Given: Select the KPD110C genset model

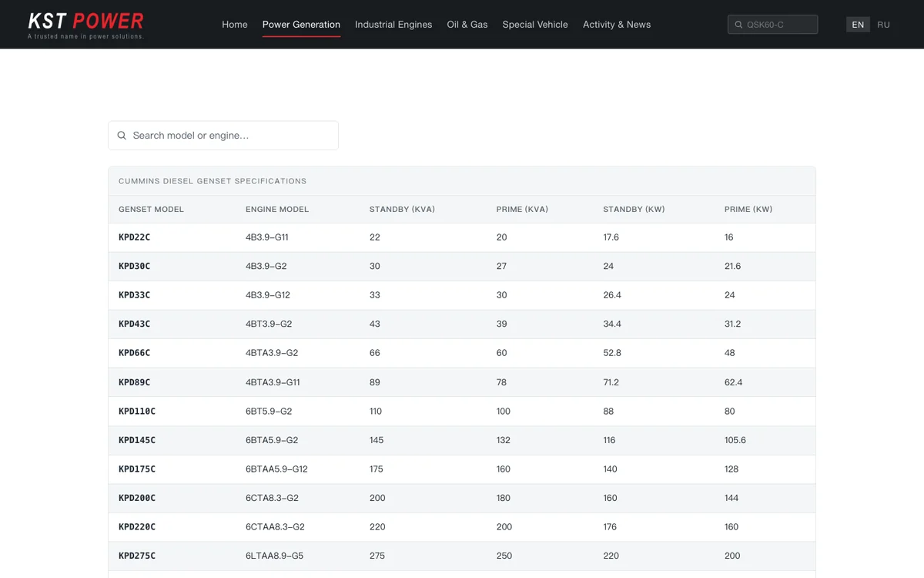Looking at the screenshot, I should point(137,412).
